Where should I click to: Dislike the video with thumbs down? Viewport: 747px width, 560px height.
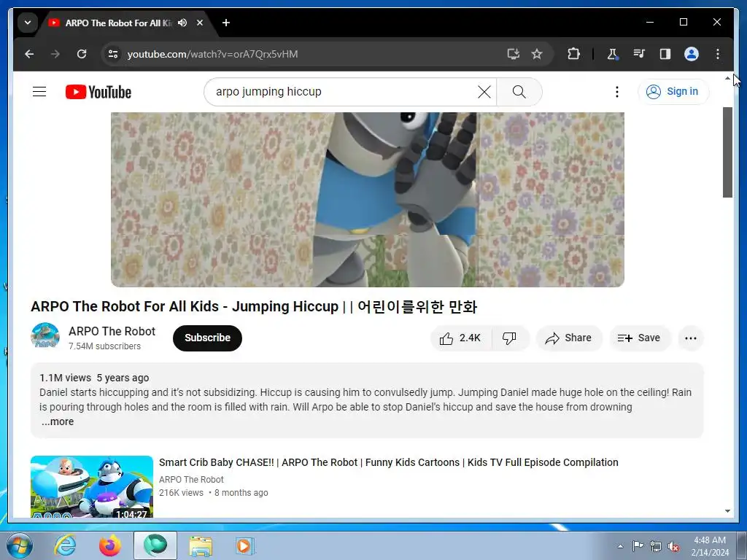[510, 338]
